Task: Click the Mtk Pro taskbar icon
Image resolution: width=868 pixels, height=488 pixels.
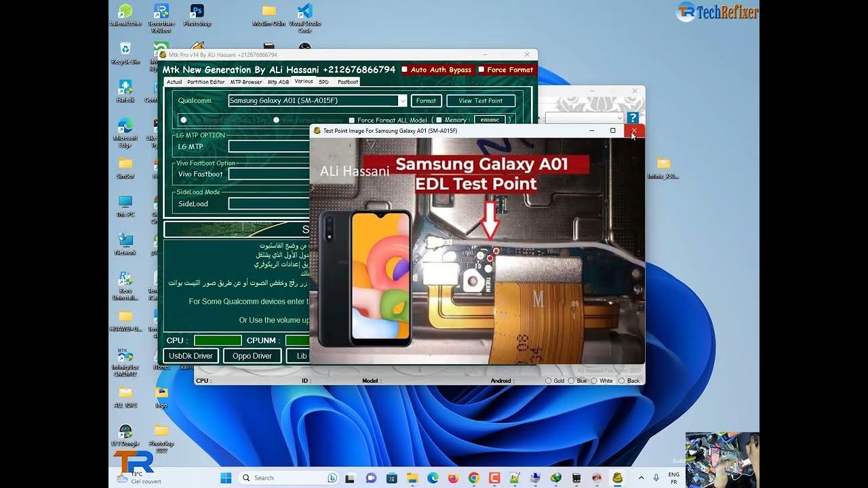Action: [x=617, y=478]
